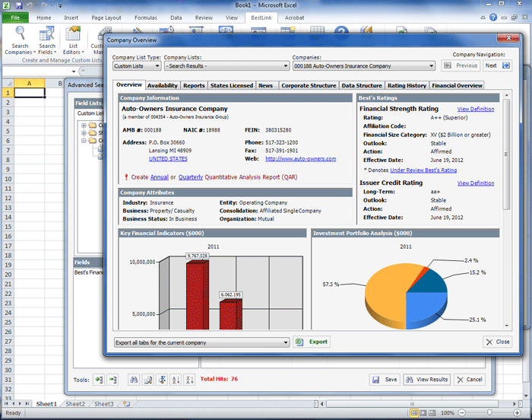Switch to Normal view in status bar
The image size is (532, 420).
(x=414, y=413)
